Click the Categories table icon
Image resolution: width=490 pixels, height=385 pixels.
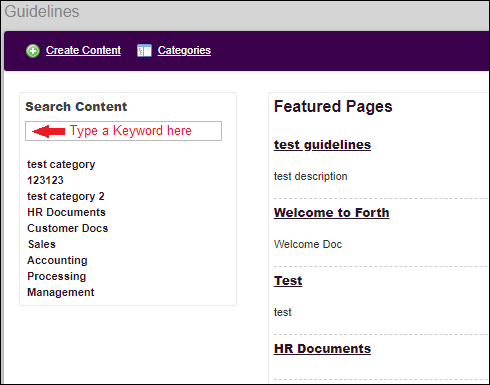click(144, 51)
